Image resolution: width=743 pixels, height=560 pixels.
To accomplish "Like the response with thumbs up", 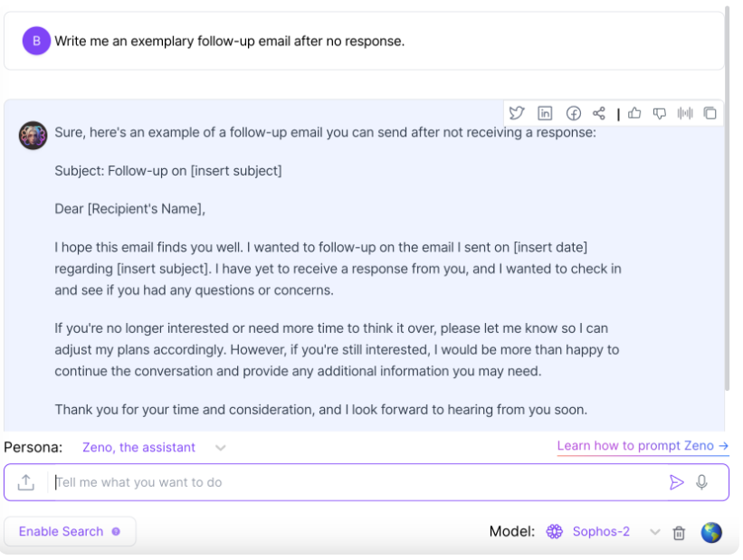I will click(634, 113).
